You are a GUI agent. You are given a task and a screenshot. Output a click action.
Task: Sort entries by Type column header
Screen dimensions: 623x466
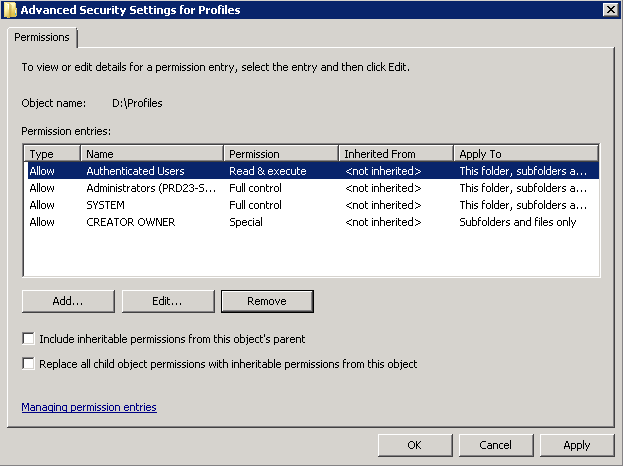click(52, 154)
